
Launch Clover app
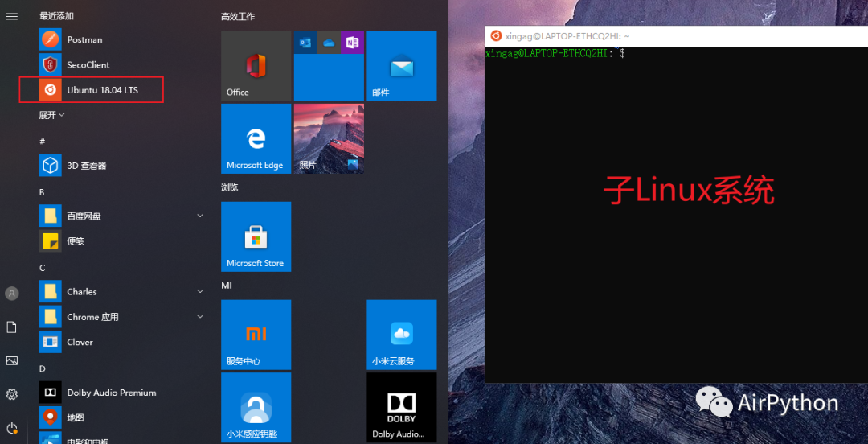tap(123, 342)
